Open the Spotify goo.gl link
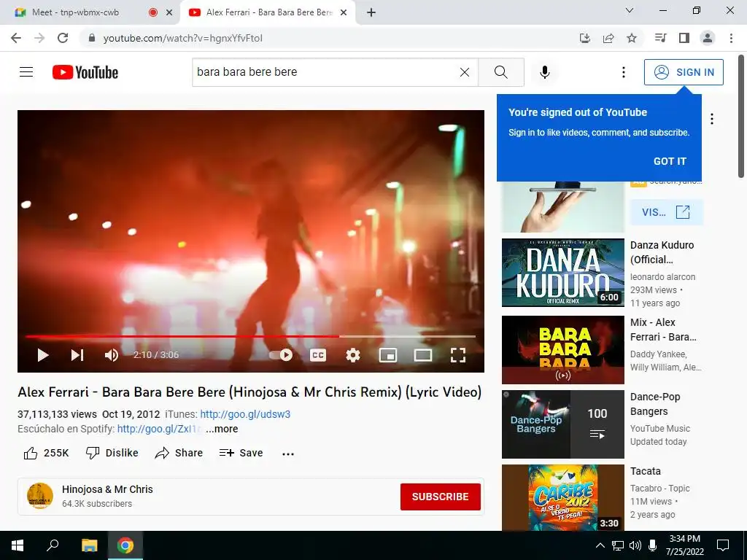The height and width of the screenshot is (560, 747). (160, 429)
